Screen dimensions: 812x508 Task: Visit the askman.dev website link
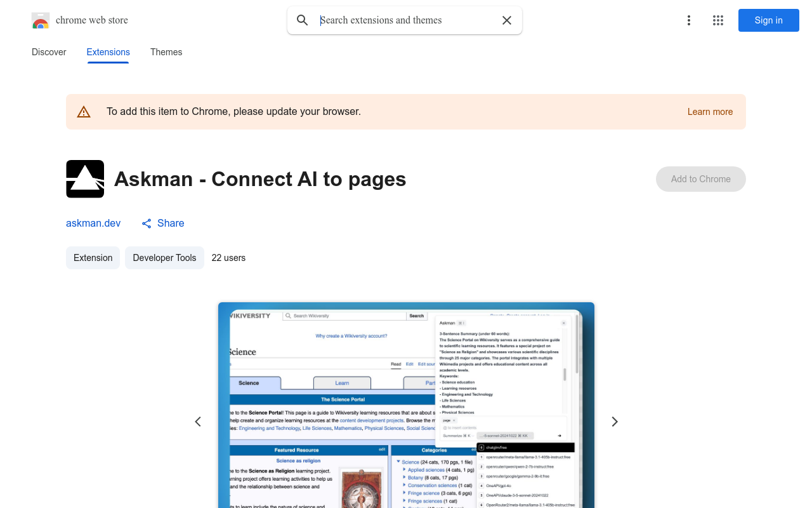pos(93,223)
